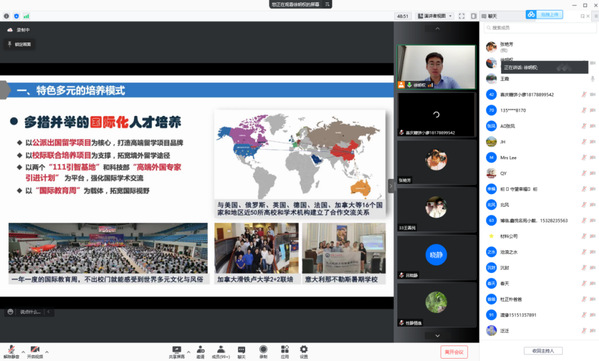Click the red leave meeting button
This screenshot has width=599, height=361.
(454, 352)
